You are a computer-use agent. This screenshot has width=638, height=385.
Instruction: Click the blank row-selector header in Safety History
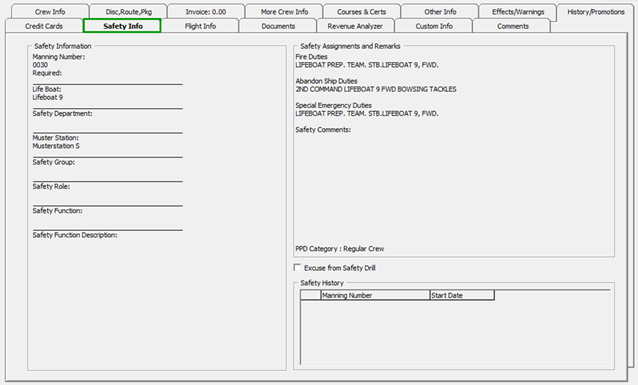click(x=311, y=295)
